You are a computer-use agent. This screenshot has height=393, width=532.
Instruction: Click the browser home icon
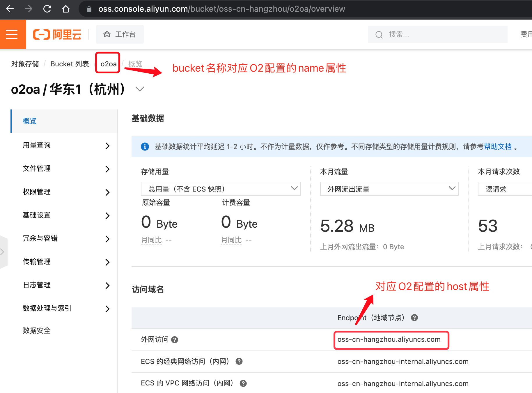click(x=66, y=9)
